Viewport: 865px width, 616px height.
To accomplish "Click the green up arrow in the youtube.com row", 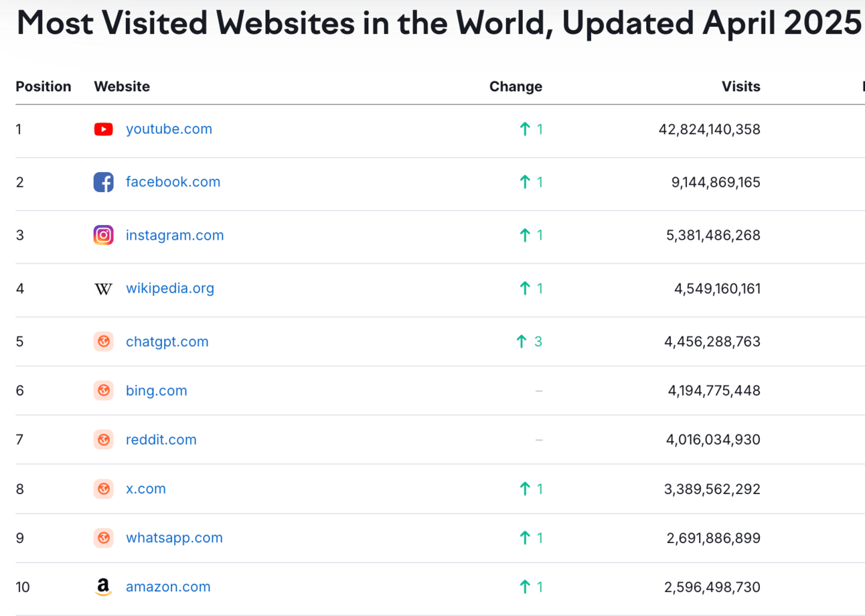I will pos(525,129).
